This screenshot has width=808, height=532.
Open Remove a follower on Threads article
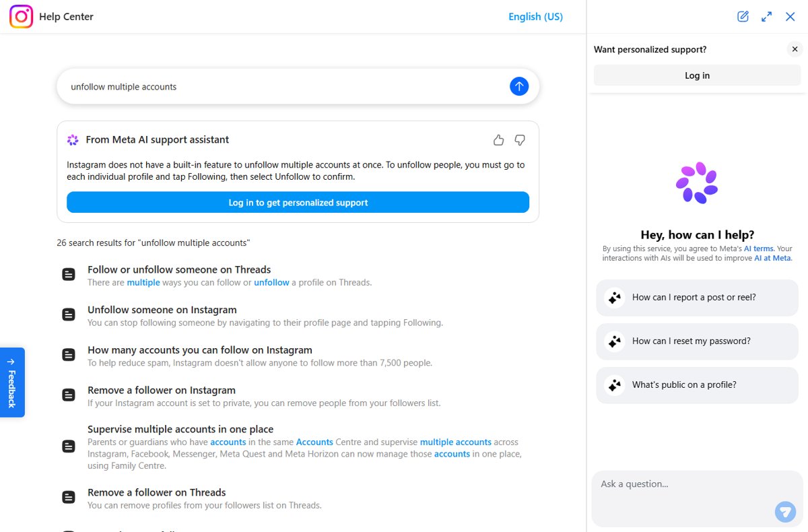[x=157, y=492]
